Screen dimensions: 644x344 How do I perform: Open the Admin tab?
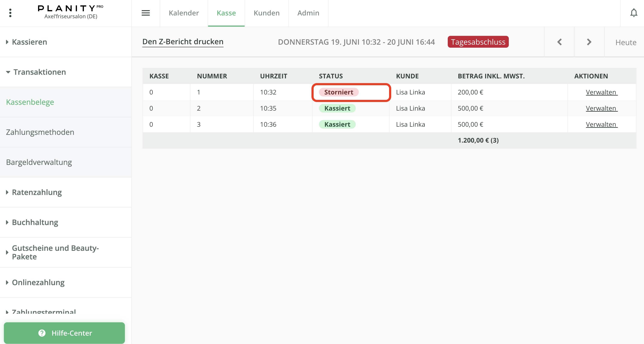pos(308,13)
